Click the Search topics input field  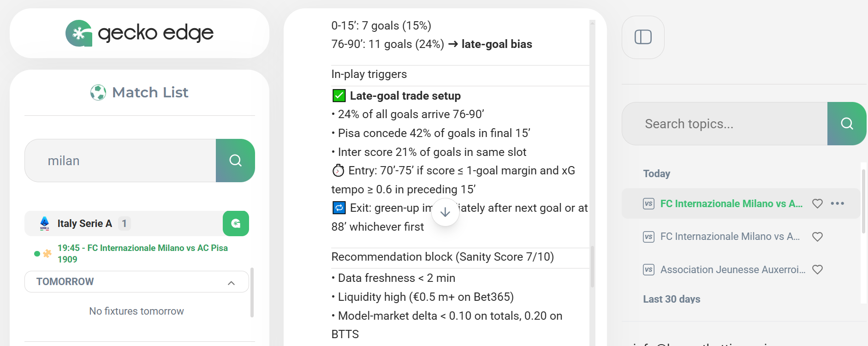724,124
